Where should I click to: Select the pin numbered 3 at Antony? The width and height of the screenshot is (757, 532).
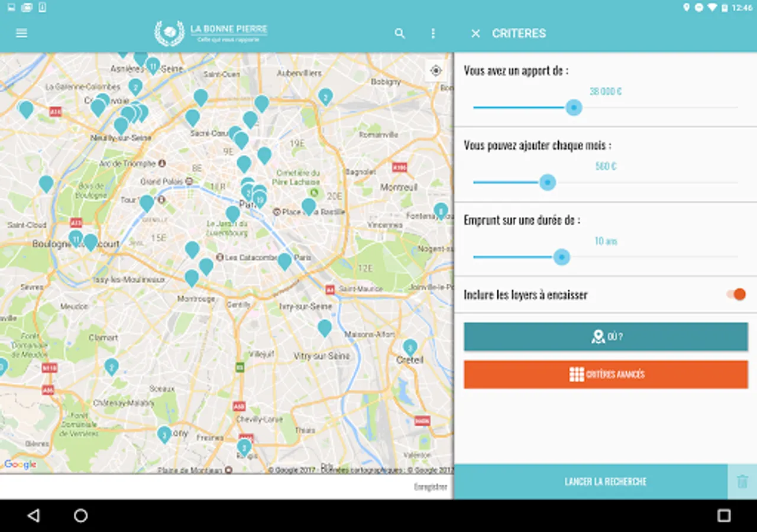pyautogui.click(x=164, y=434)
